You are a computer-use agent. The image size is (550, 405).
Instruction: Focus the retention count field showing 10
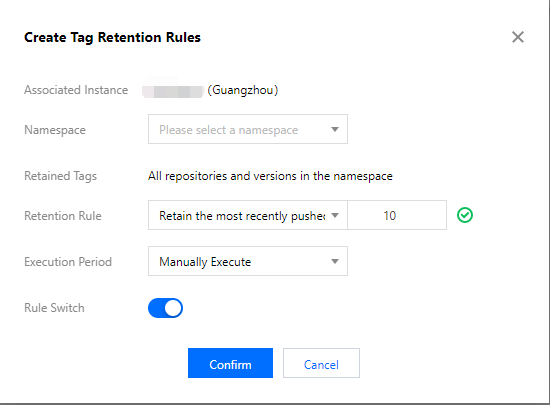tap(397, 215)
